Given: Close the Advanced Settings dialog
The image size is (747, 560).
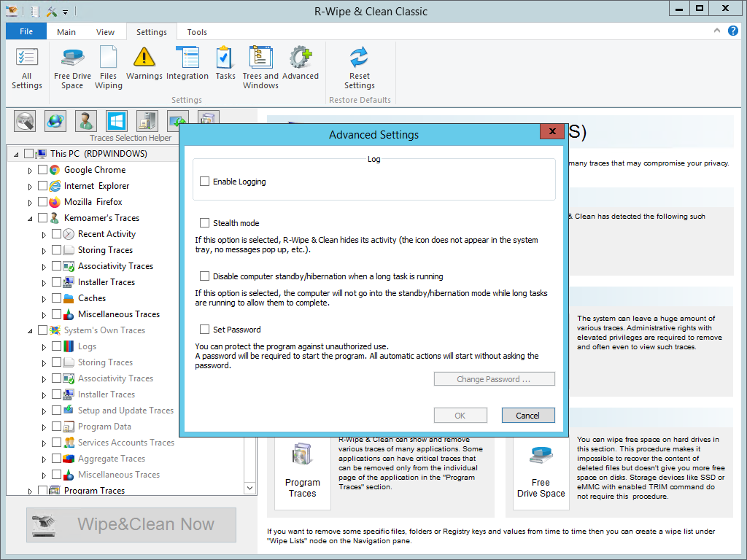Looking at the screenshot, I should [552, 131].
